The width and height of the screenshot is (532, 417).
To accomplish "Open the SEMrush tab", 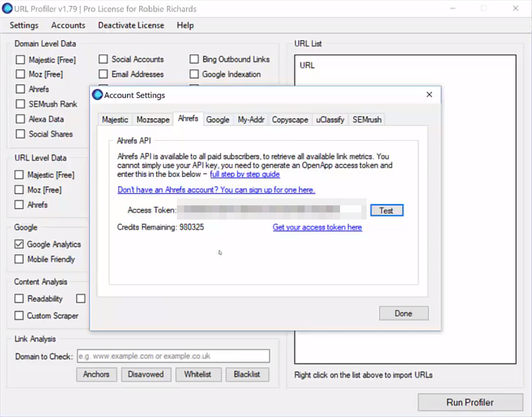I will (x=367, y=120).
